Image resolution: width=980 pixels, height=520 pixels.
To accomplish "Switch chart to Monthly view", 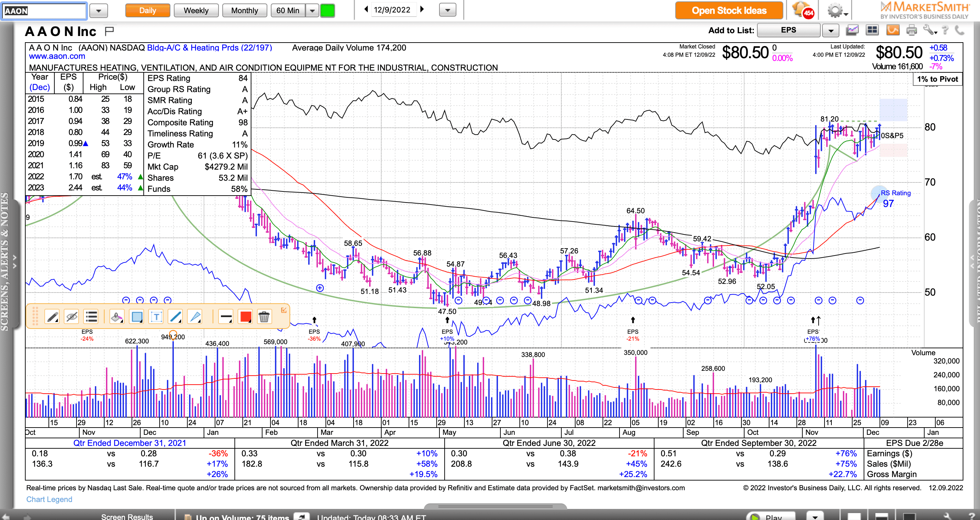I will [244, 11].
